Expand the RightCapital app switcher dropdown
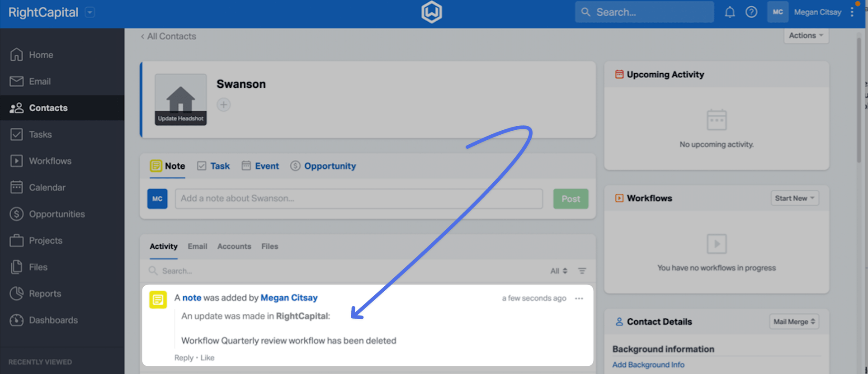 click(90, 12)
